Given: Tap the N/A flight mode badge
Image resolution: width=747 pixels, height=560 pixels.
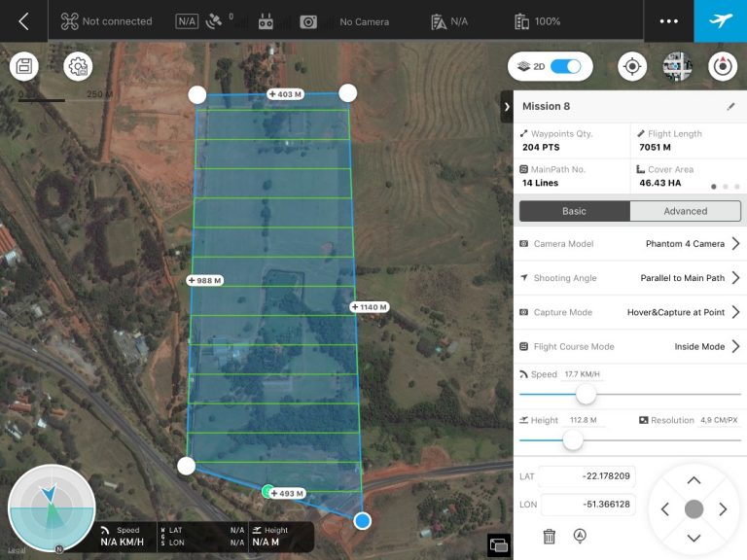Looking at the screenshot, I should pos(187,21).
